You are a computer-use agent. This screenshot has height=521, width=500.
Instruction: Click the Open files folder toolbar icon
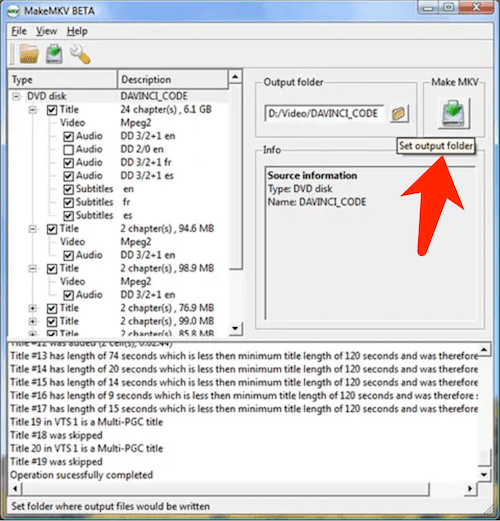29,54
